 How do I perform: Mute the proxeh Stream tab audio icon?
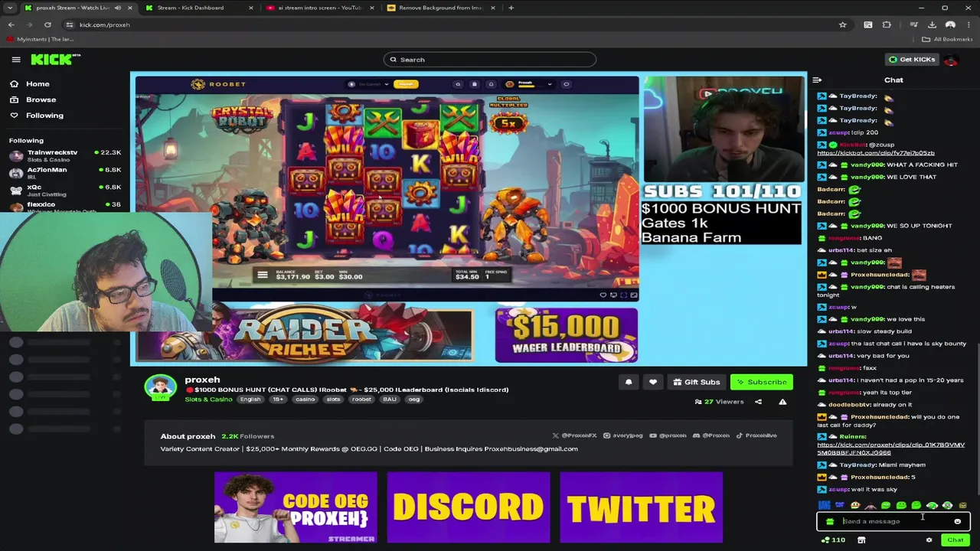(117, 8)
